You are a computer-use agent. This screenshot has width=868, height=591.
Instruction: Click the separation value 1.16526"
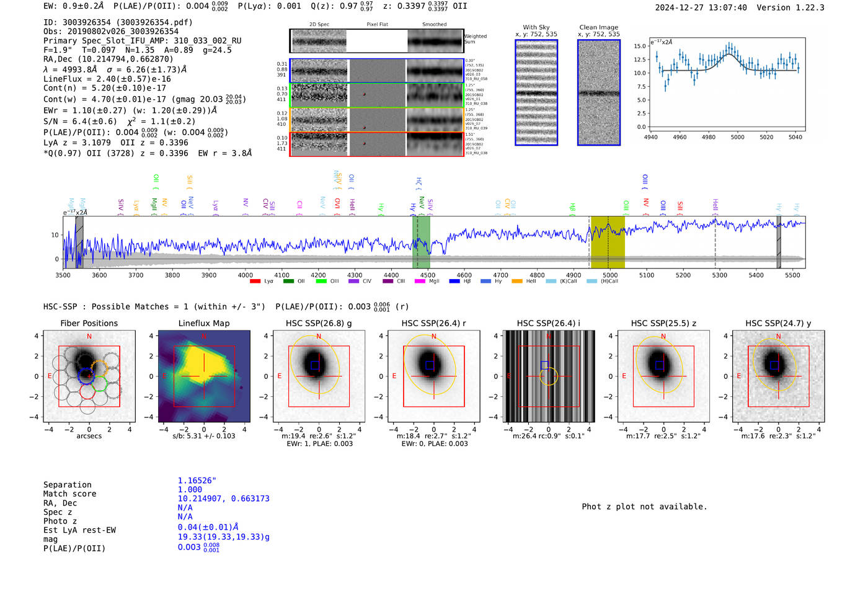coord(197,481)
